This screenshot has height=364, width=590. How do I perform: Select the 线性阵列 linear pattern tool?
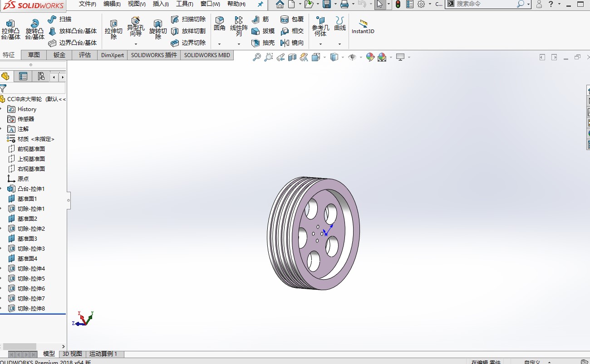point(239,27)
